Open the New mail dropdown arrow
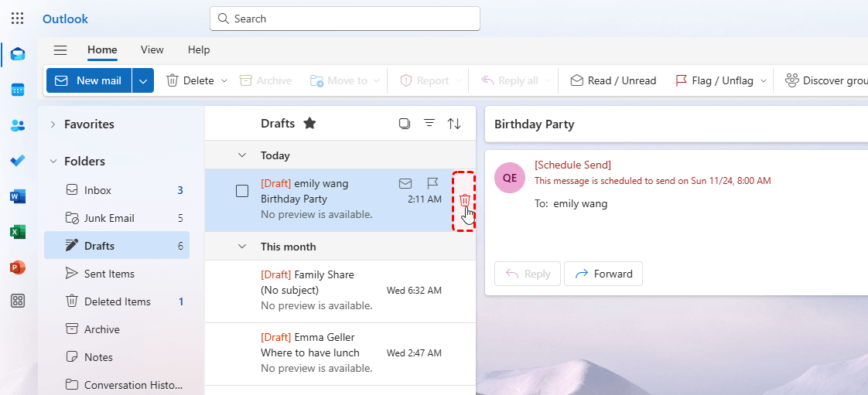This screenshot has width=868, height=395. point(143,80)
